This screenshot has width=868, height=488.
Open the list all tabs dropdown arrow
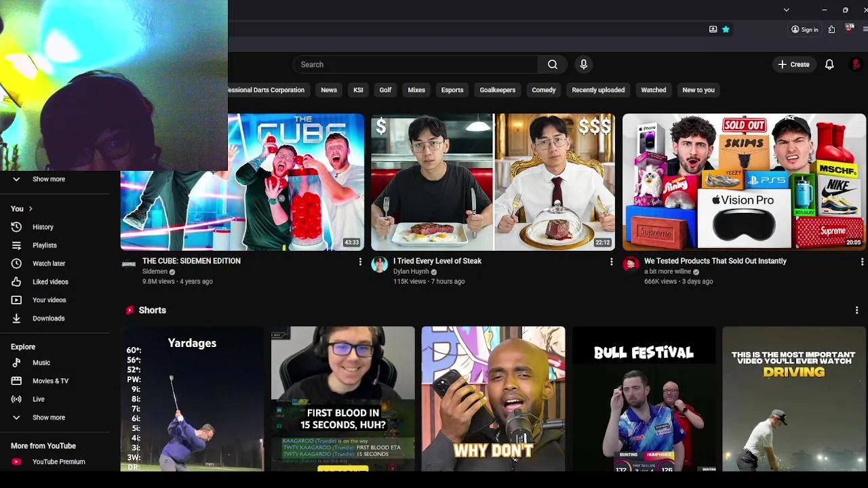pos(786,9)
